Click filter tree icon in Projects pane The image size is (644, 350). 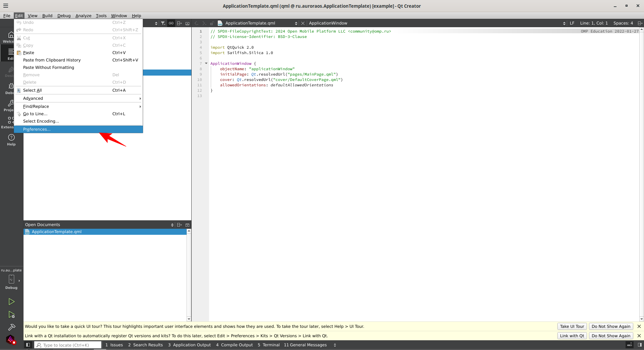[163, 23]
